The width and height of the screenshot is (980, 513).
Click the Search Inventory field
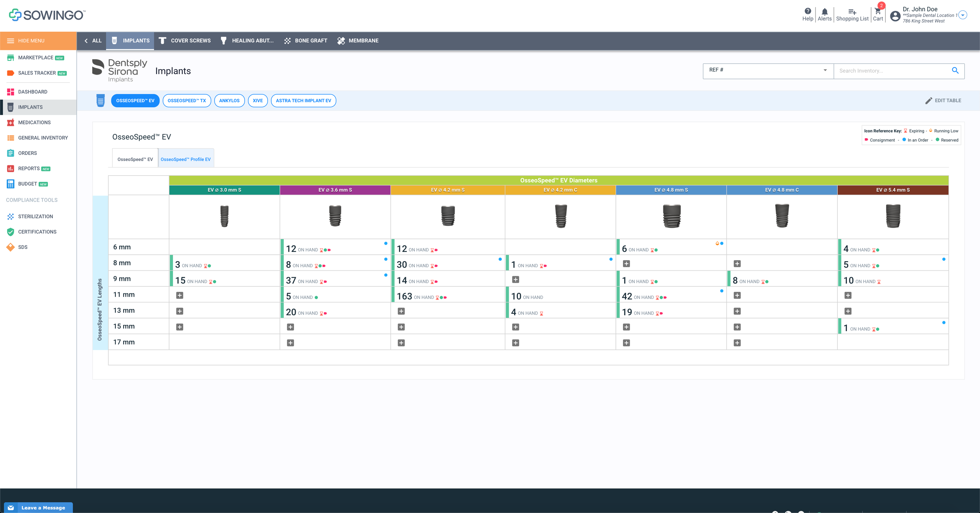tap(891, 71)
